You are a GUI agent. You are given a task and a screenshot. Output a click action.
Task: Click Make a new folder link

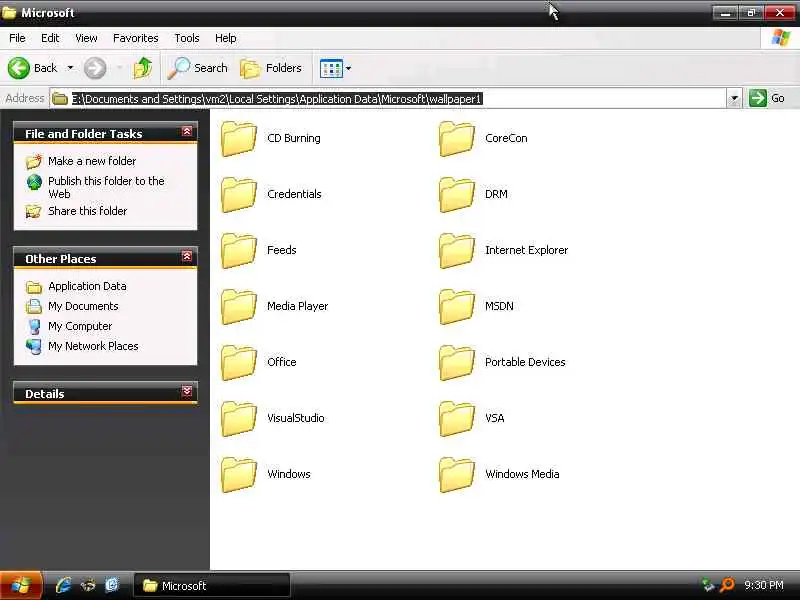point(92,161)
